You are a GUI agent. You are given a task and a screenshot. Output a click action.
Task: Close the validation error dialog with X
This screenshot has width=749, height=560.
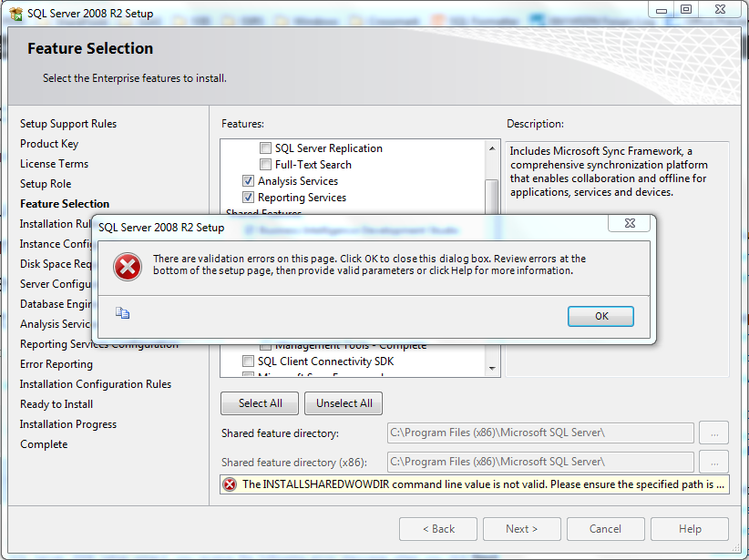[629, 223]
